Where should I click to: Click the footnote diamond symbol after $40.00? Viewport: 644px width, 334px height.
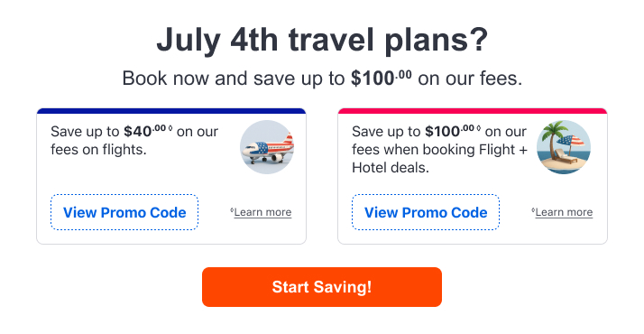coord(170,128)
